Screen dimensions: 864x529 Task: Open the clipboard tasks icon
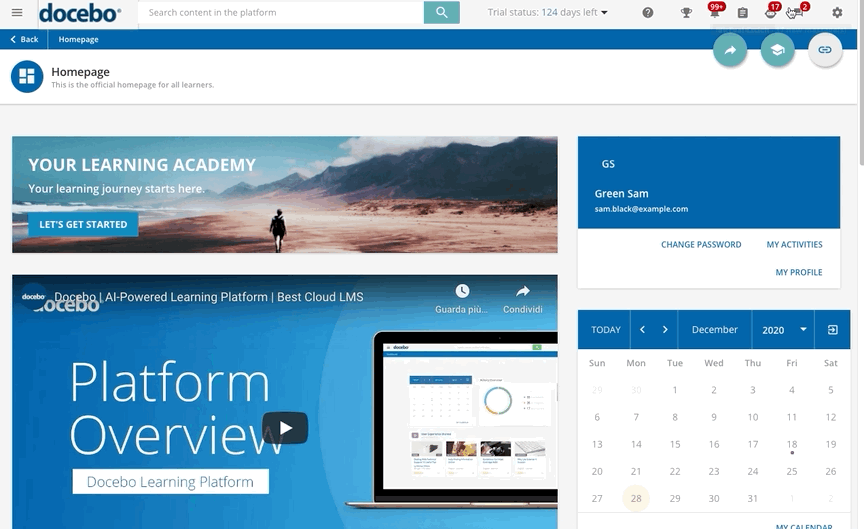[x=742, y=13]
